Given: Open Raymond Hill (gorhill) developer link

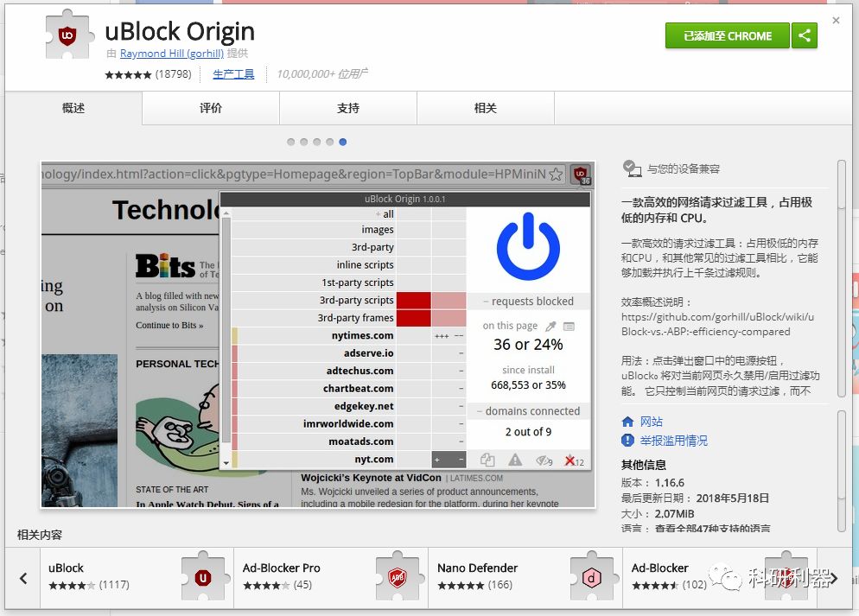Looking at the screenshot, I should [x=171, y=53].
